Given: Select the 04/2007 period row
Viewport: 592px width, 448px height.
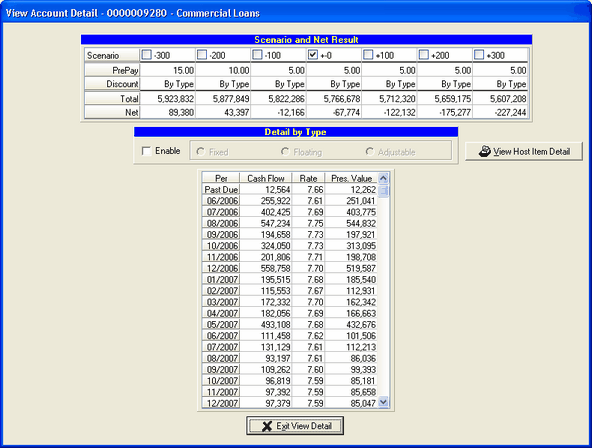Looking at the screenshot, I should (290, 313).
